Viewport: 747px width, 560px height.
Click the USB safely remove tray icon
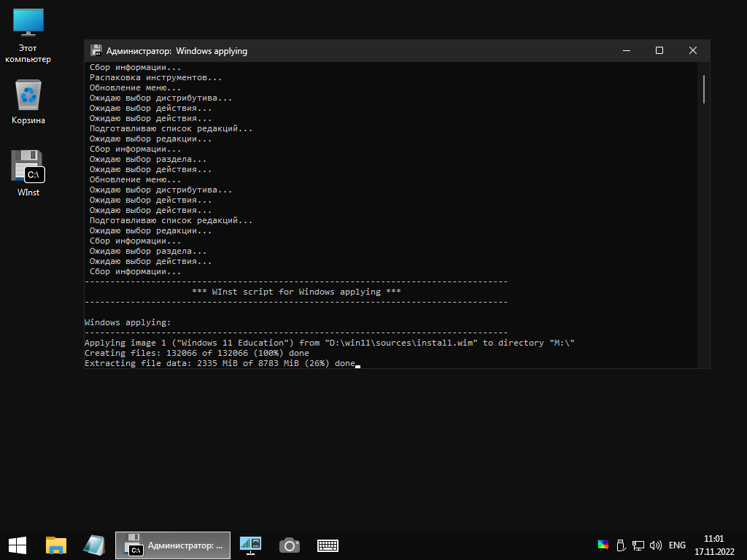coord(621,545)
